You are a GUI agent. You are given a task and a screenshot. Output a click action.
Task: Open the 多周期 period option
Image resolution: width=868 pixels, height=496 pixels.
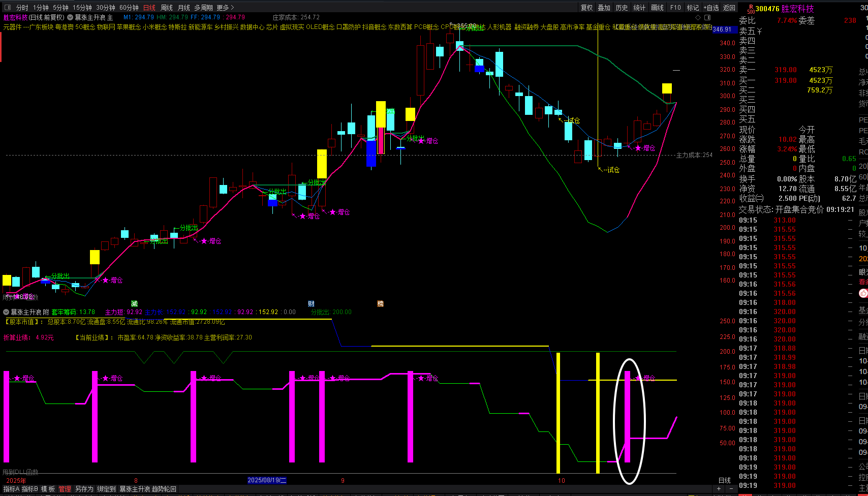click(x=203, y=8)
